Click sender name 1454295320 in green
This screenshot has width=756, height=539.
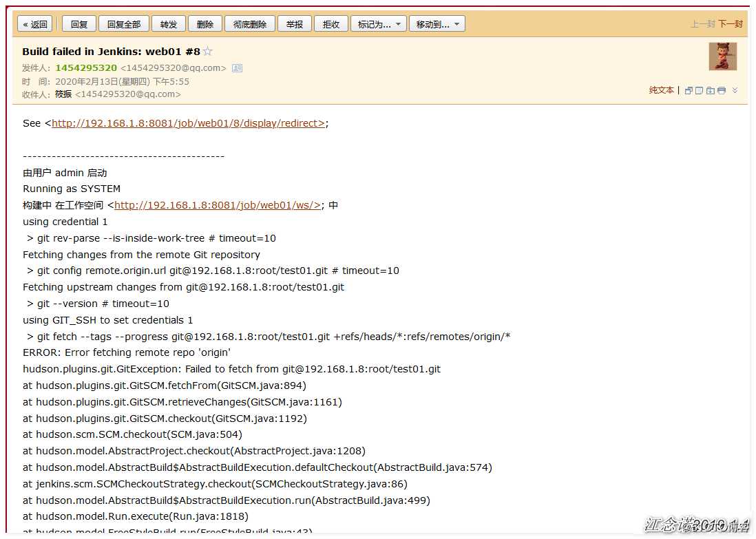pos(86,68)
